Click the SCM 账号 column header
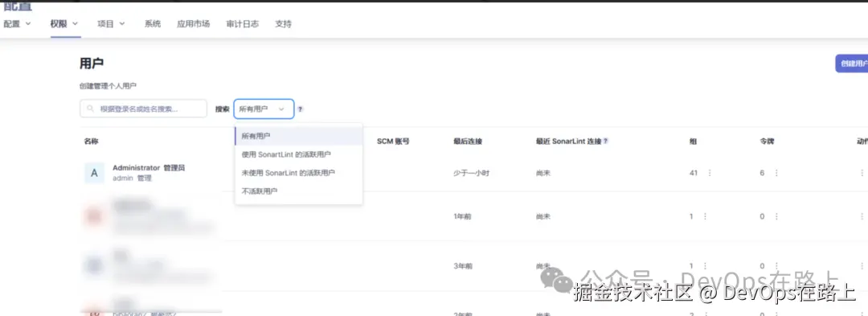Screen dimensions: 868x316 pyautogui.click(x=393, y=142)
